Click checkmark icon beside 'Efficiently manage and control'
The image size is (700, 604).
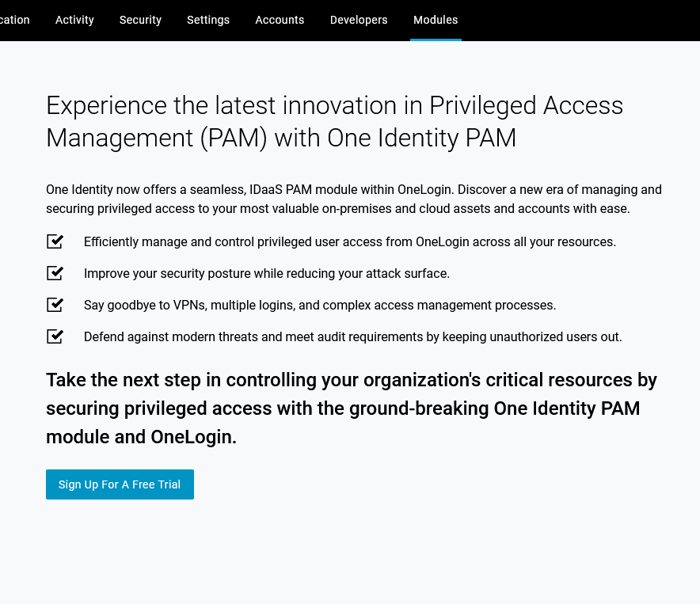tap(55, 241)
